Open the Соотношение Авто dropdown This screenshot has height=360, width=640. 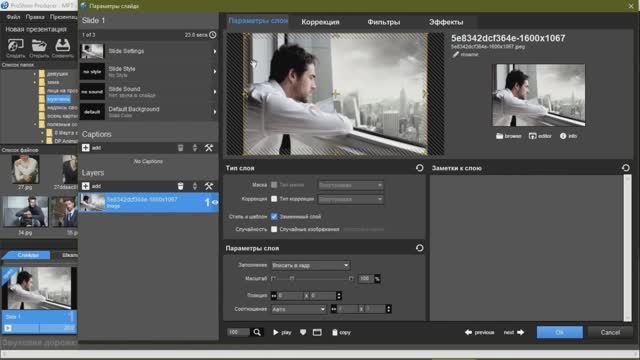[x=299, y=309]
